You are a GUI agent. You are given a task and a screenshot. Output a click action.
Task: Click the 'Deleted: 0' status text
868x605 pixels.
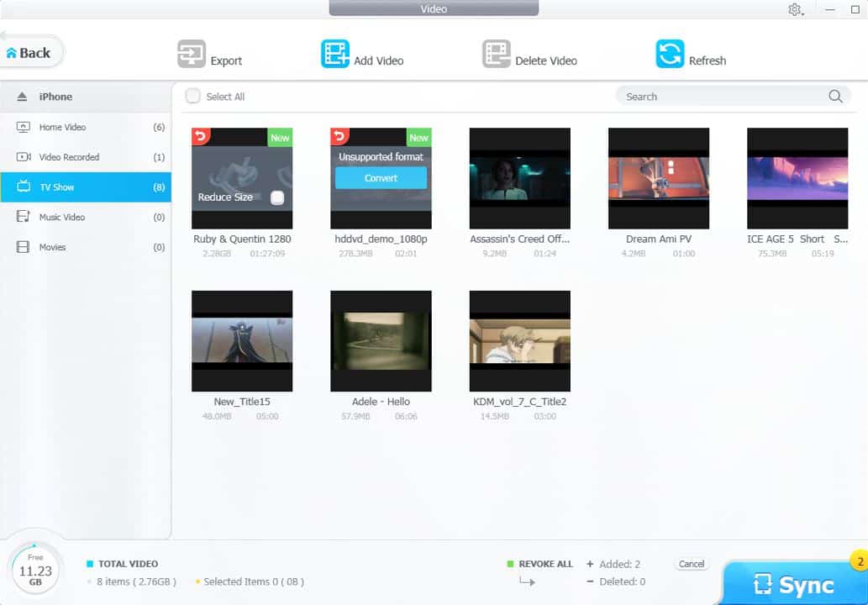[622, 581]
